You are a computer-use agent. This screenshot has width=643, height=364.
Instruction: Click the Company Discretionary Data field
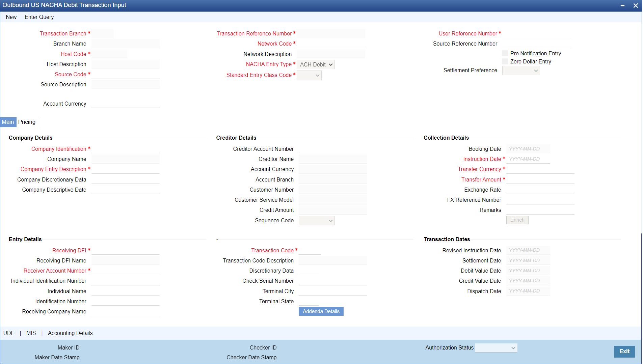tap(126, 180)
